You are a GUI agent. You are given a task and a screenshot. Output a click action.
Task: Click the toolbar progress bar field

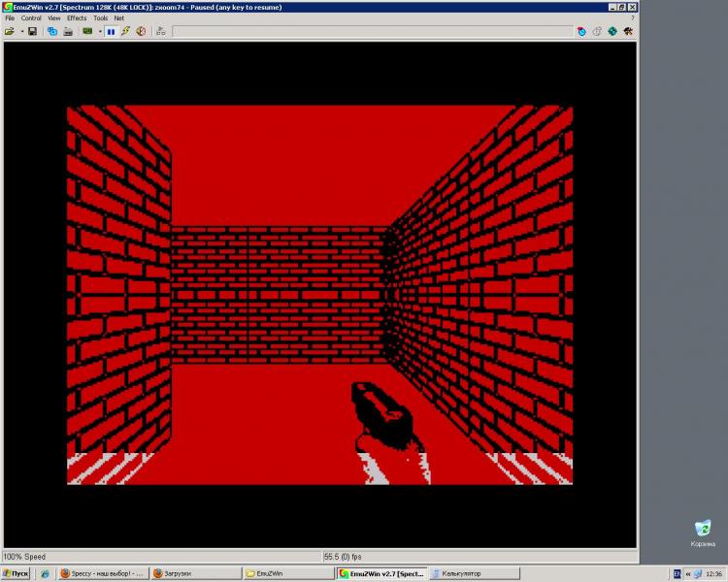click(x=371, y=31)
